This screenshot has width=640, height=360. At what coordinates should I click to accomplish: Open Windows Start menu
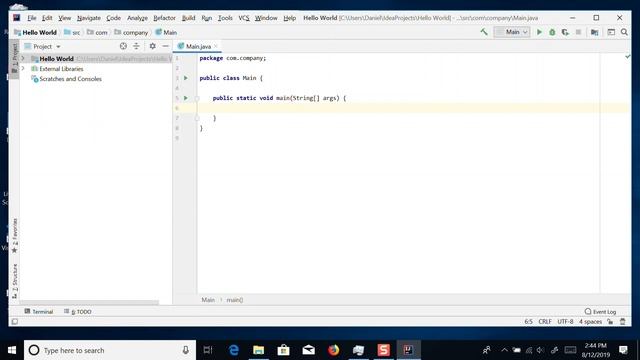(12, 350)
